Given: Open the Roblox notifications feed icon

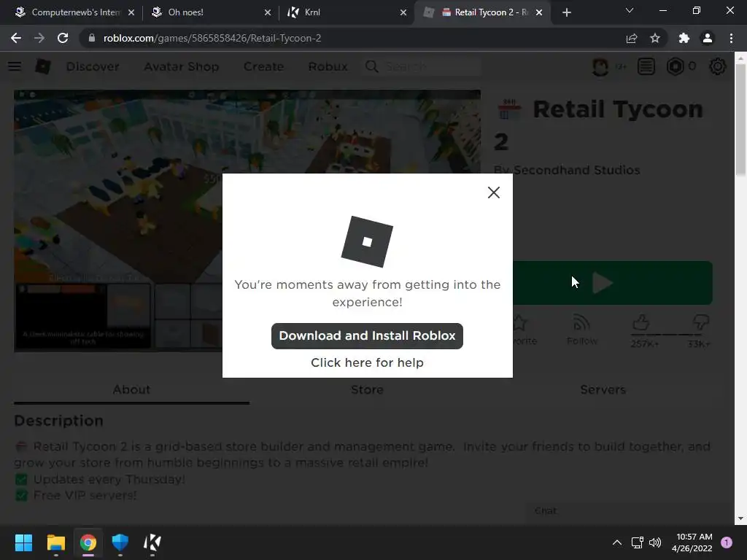Looking at the screenshot, I should point(646,66).
